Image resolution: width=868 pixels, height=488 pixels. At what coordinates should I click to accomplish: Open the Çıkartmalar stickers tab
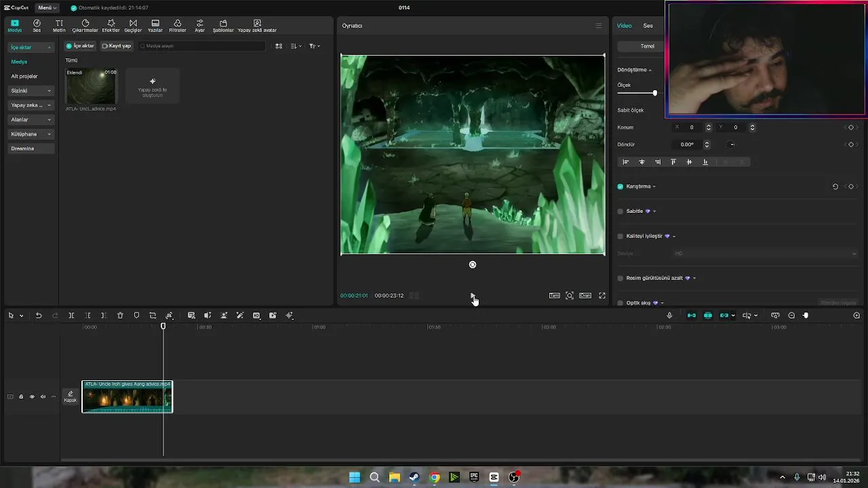click(x=85, y=26)
